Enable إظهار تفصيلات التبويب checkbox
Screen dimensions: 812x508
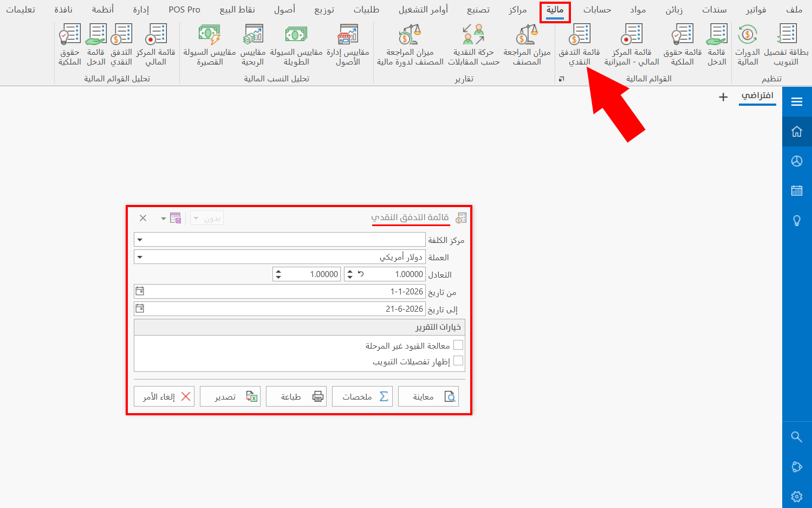click(x=458, y=361)
